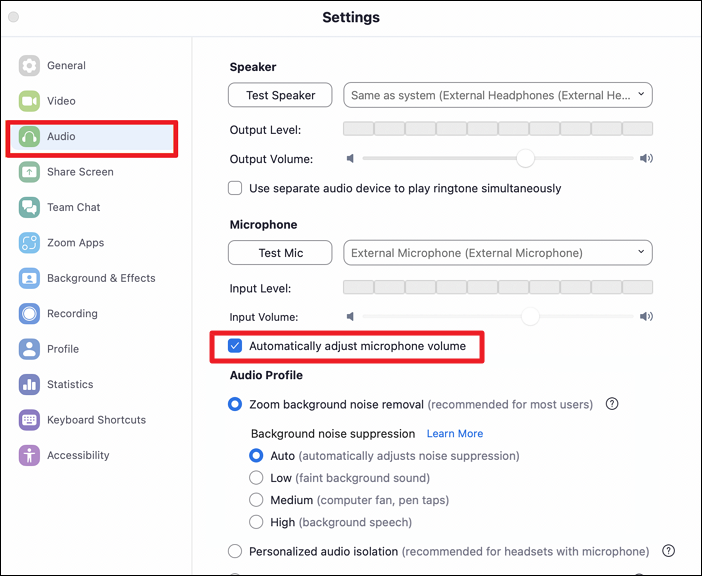Open the Zoom Apps icon
Viewport: 702px width, 576px height.
(x=29, y=243)
